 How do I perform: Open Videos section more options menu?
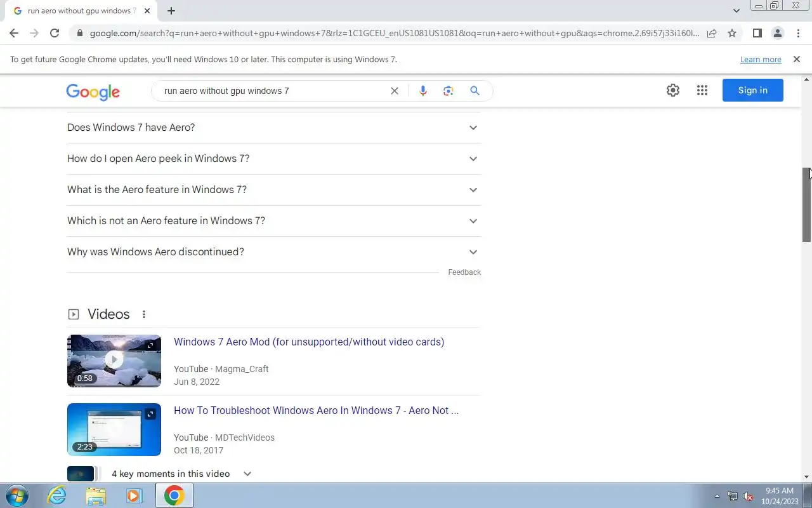tap(144, 314)
